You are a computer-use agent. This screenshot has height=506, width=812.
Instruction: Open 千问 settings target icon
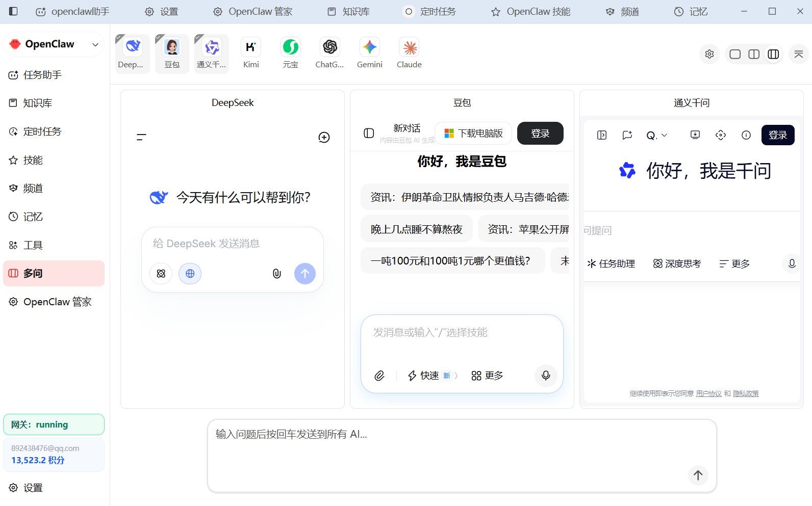[x=721, y=135]
